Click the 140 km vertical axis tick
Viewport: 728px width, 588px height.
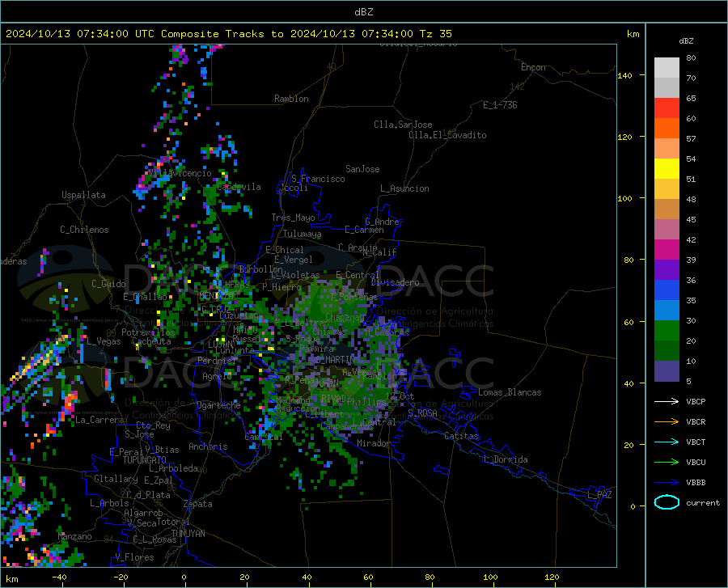[624, 75]
